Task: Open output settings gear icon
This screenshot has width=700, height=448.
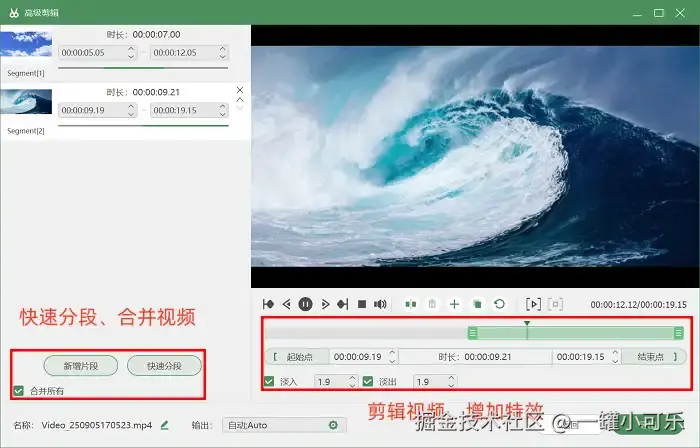Action: (333, 425)
